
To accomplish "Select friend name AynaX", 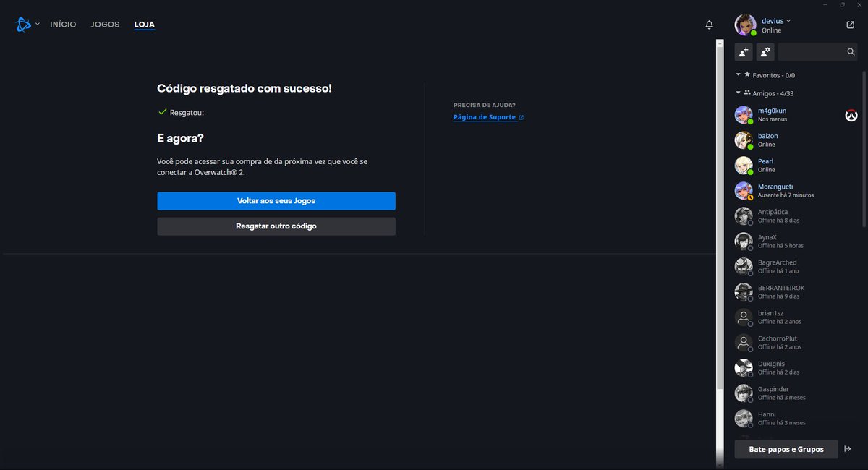I will [x=767, y=237].
